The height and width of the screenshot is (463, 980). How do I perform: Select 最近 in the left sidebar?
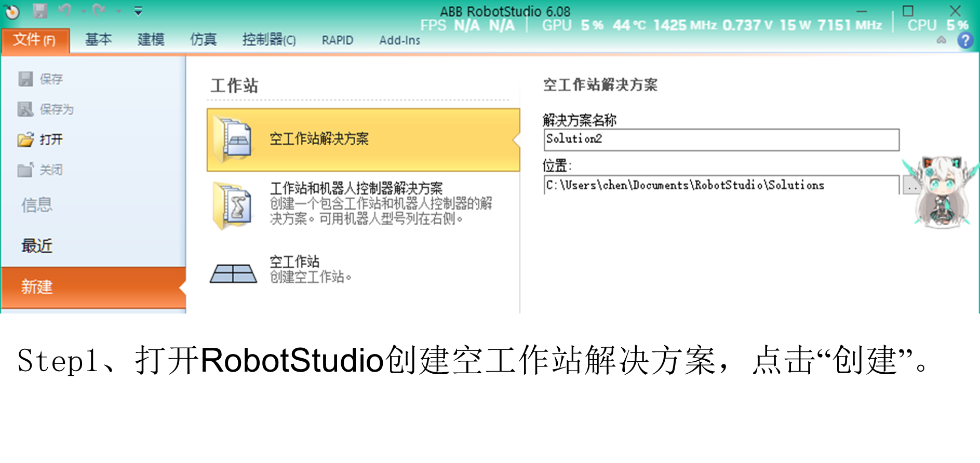[37, 246]
